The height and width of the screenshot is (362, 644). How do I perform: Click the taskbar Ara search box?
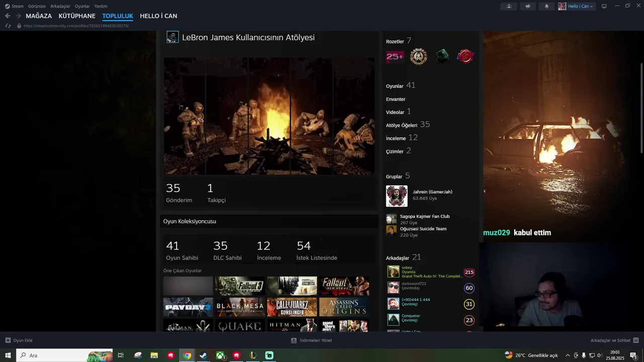(64, 355)
